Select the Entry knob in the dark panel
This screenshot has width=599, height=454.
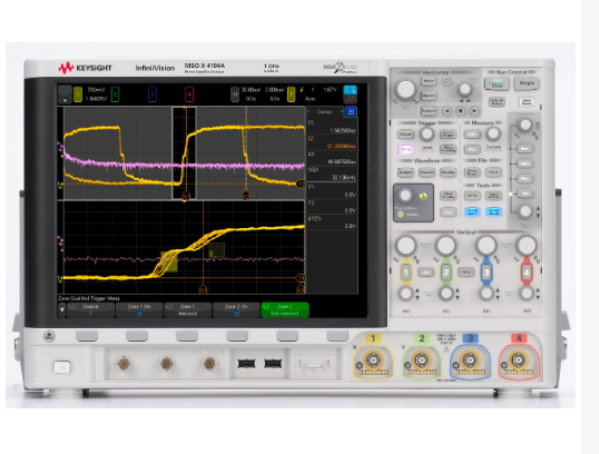405,196
